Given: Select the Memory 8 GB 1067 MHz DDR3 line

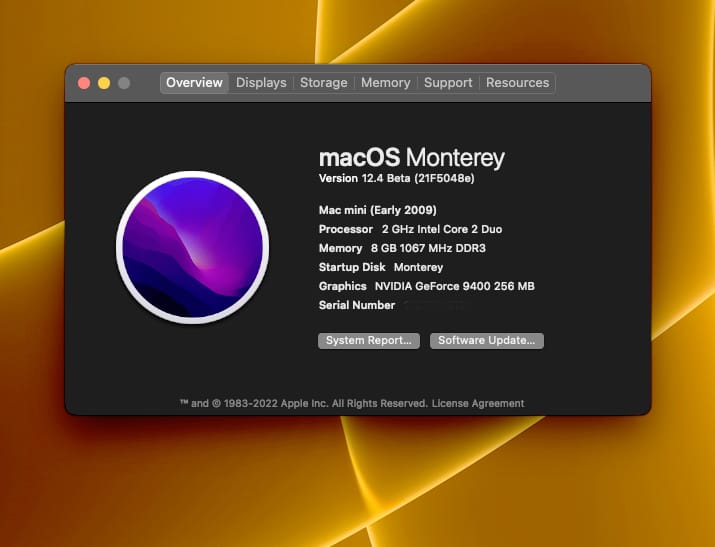Looking at the screenshot, I should [402, 248].
